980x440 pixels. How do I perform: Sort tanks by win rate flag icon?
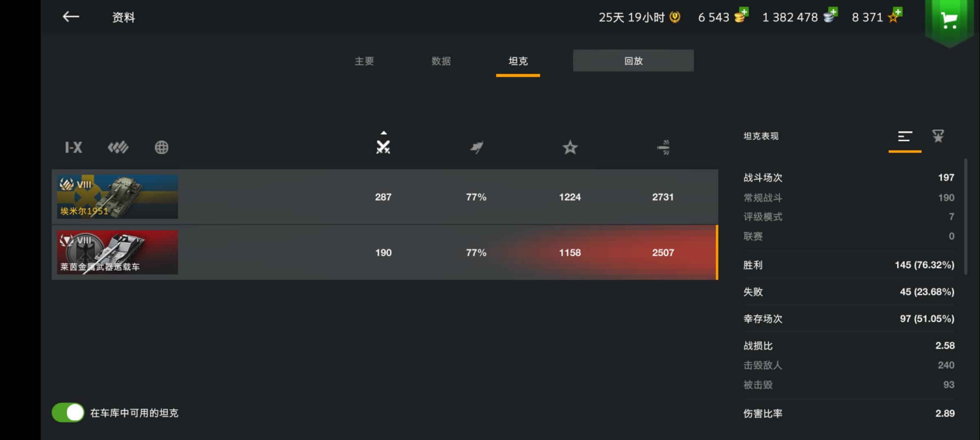[x=477, y=147]
